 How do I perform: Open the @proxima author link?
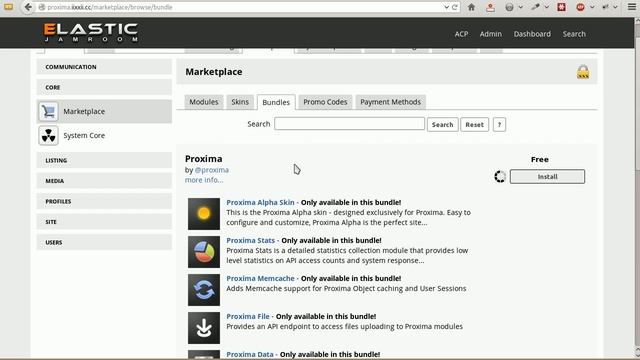coord(211,170)
